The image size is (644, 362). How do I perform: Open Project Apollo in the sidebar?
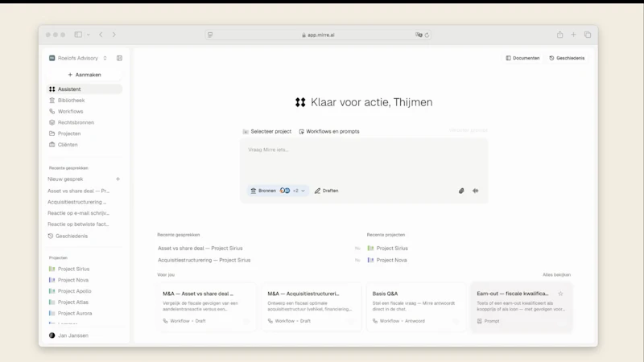click(70, 291)
